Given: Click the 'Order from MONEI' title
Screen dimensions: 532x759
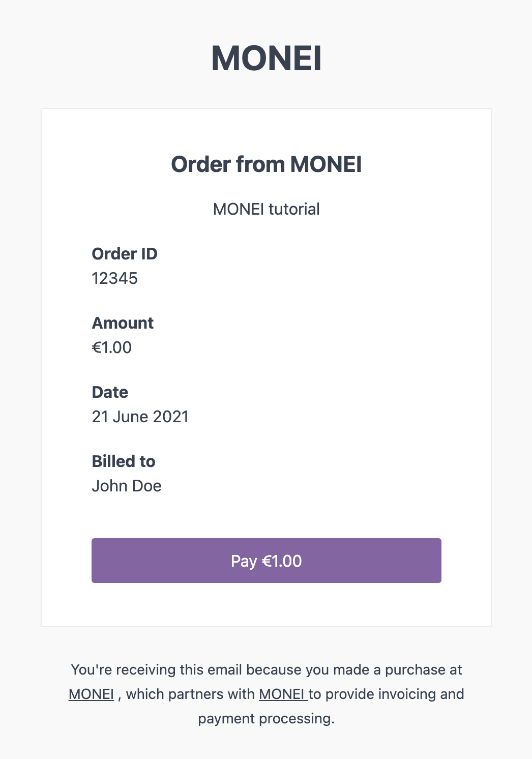Looking at the screenshot, I should click(266, 164).
